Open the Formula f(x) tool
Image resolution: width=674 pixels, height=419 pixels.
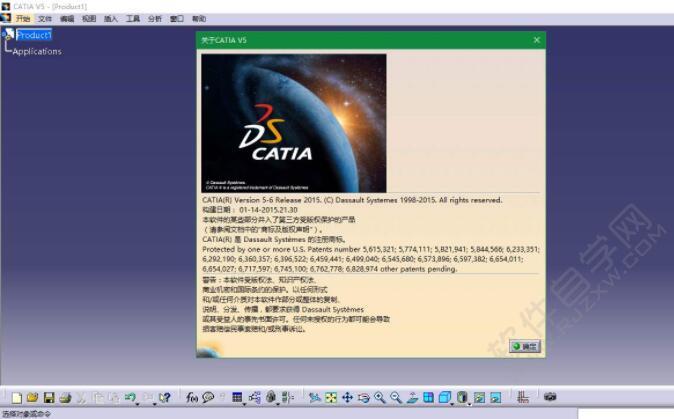click(192, 398)
